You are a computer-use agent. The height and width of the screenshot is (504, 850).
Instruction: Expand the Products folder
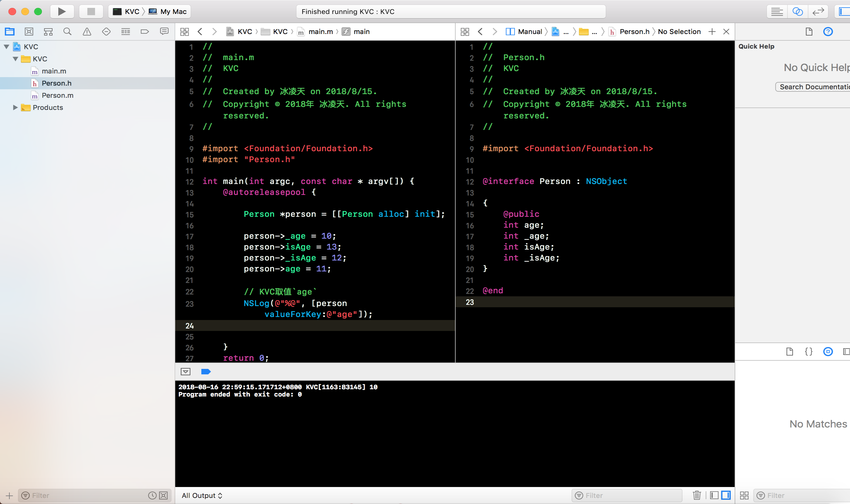pyautogui.click(x=15, y=107)
